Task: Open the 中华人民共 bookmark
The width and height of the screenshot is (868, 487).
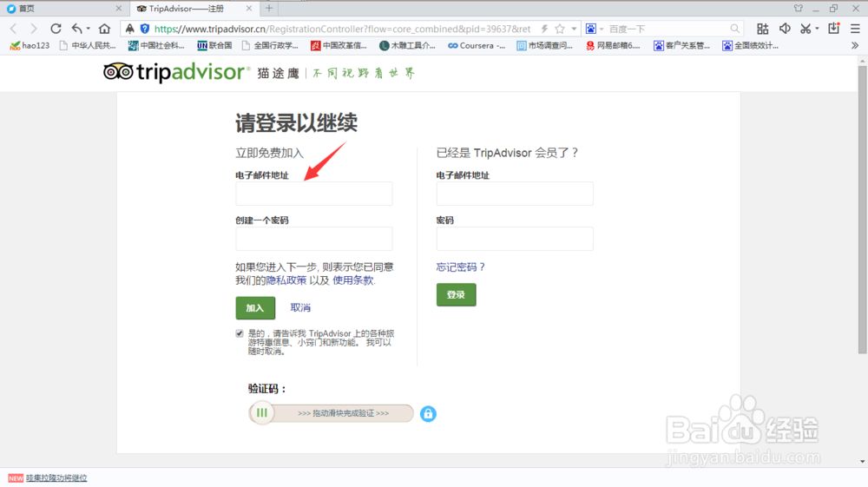Action: [88, 45]
